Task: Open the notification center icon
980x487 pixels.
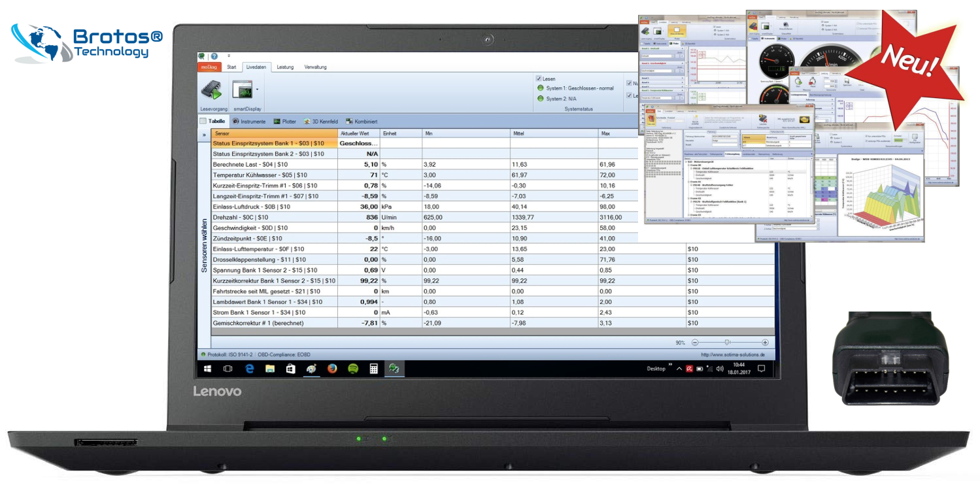Action: pos(761,369)
